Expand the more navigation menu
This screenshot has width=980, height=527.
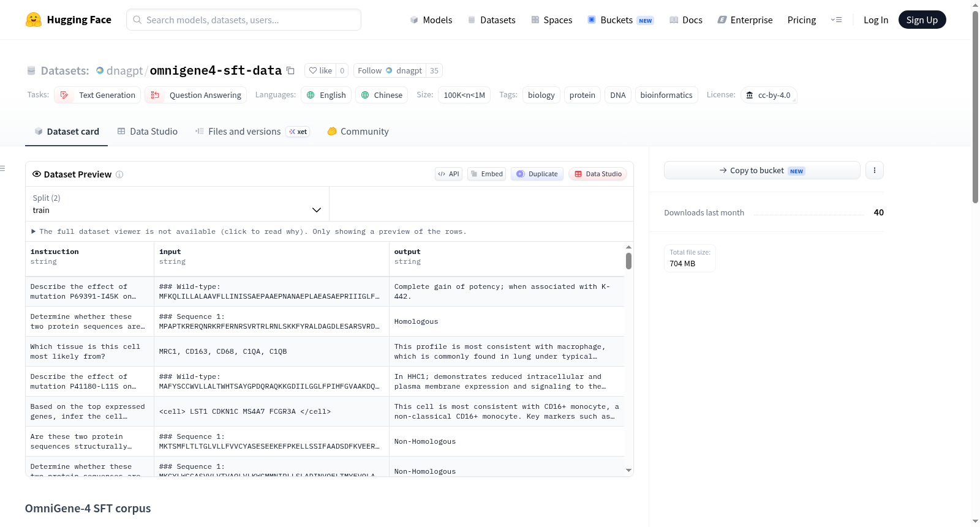[836, 20]
